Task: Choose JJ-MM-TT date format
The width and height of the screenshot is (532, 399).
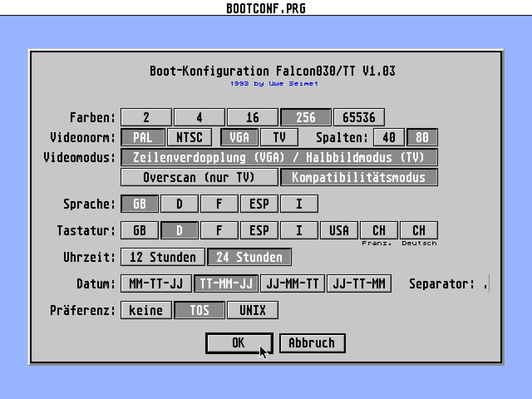Action: click(293, 283)
